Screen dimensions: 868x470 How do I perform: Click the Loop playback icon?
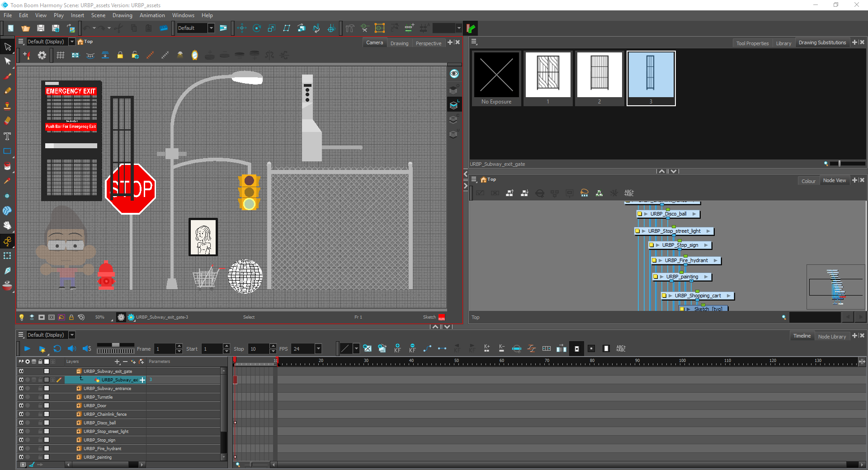[57, 348]
